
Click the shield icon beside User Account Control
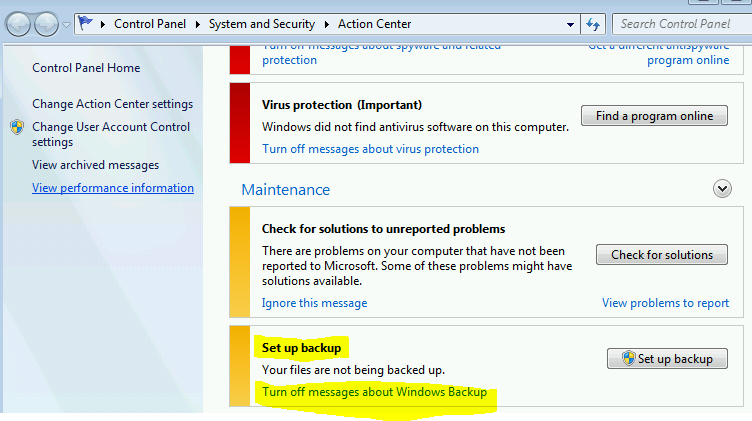17,127
